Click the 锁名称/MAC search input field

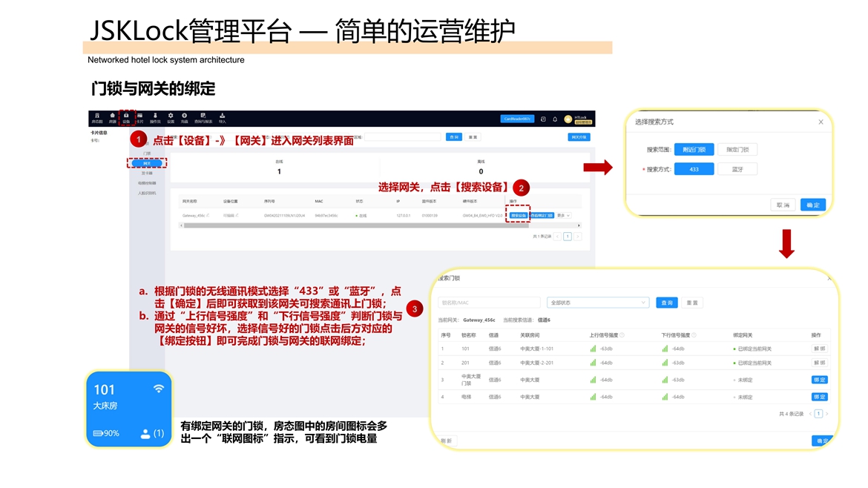click(490, 303)
